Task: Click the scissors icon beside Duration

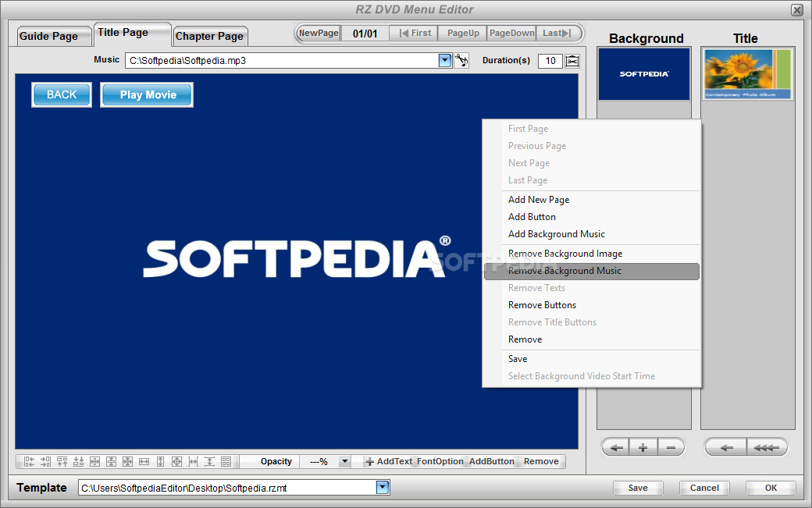Action: (572, 61)
